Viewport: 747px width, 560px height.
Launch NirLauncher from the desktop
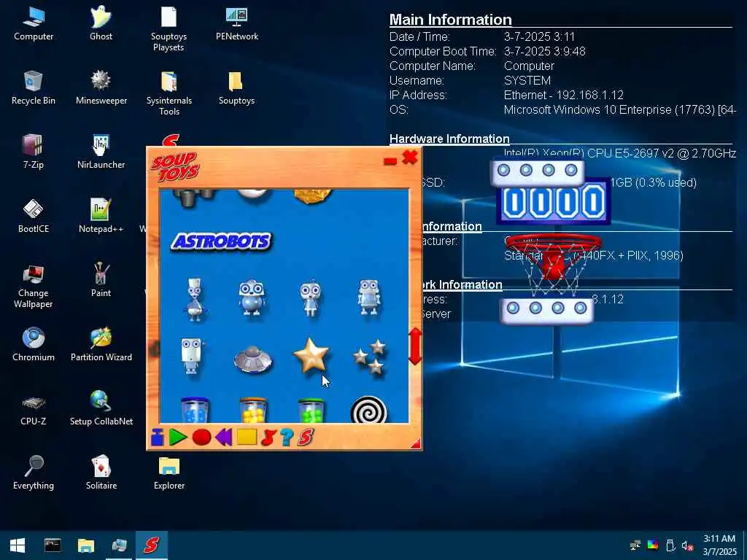pos(101,152)
